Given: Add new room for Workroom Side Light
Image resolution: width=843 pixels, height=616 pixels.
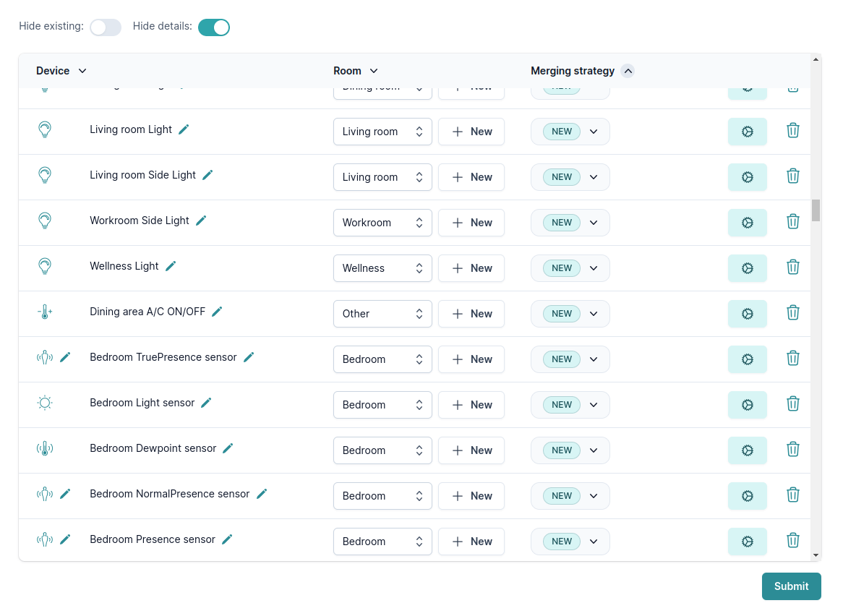Looking at the screenshot, I should pos(471,223).
